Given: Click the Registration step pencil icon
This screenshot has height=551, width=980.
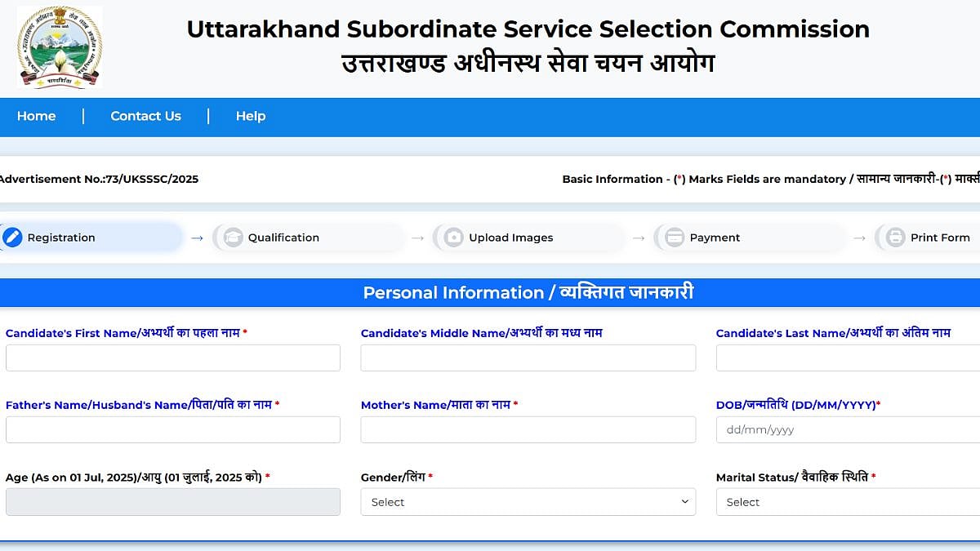Looking at the screenshot, I should coord(12,238).
